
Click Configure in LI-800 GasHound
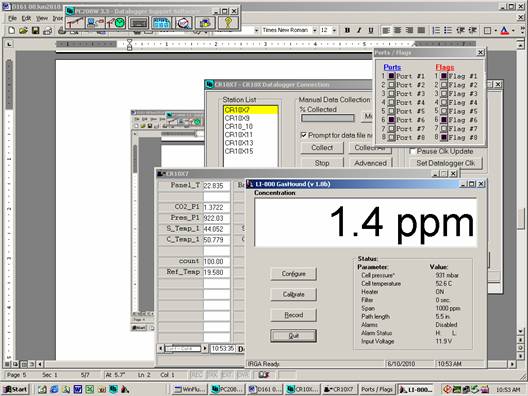tap(293, 274)
